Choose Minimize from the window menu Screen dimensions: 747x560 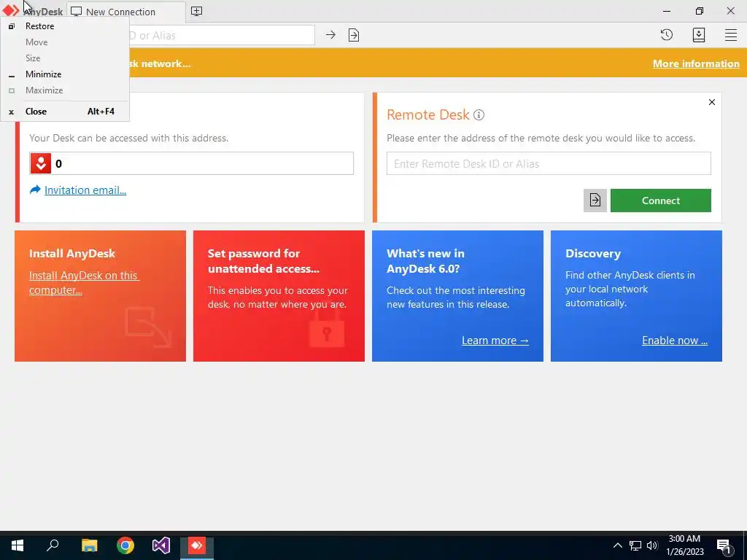[65, 74]
